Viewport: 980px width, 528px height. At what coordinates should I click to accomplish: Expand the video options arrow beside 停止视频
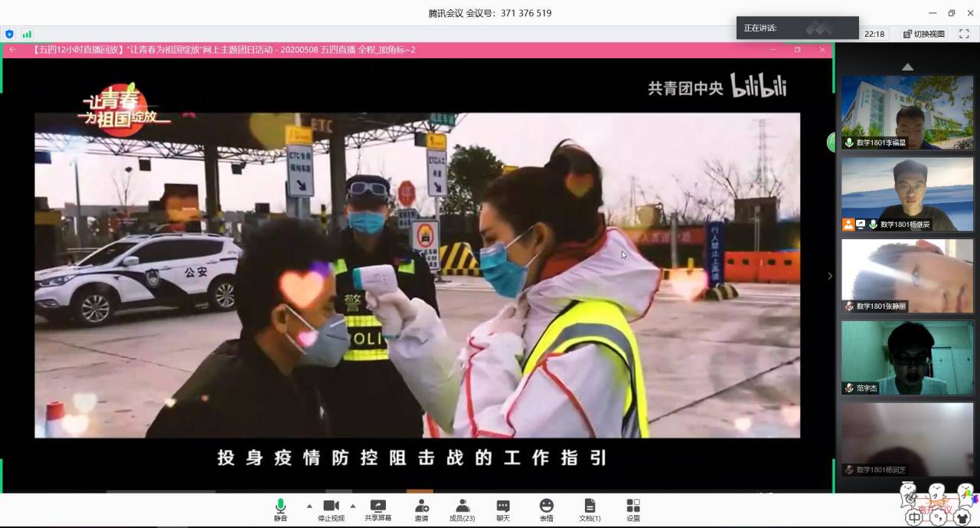pos(353,506)
